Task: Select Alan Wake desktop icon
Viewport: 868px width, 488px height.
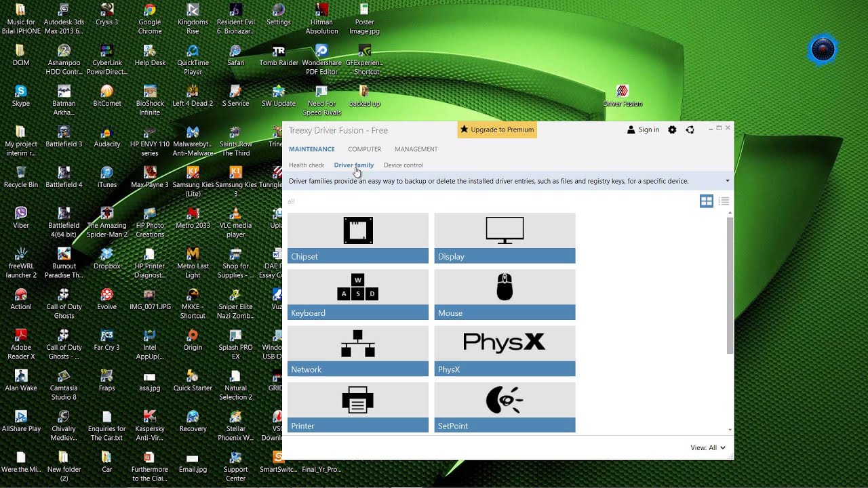Action: click(21, 381)
